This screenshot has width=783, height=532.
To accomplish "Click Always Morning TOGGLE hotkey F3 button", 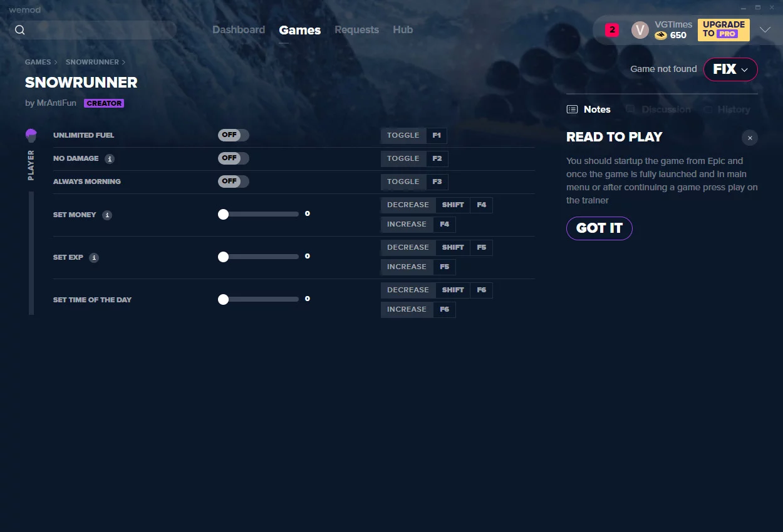I will point(414,182).
